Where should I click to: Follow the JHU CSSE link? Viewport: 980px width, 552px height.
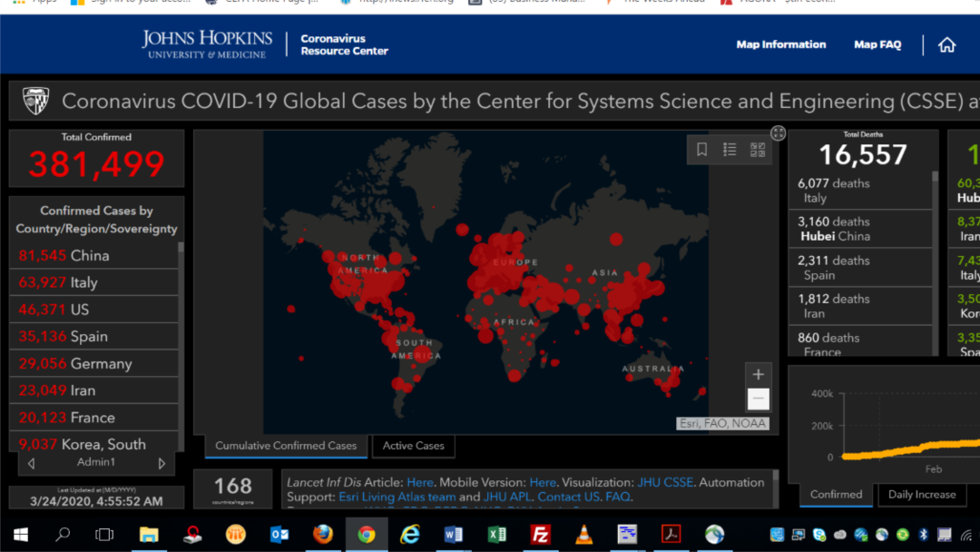coord(665,482)
